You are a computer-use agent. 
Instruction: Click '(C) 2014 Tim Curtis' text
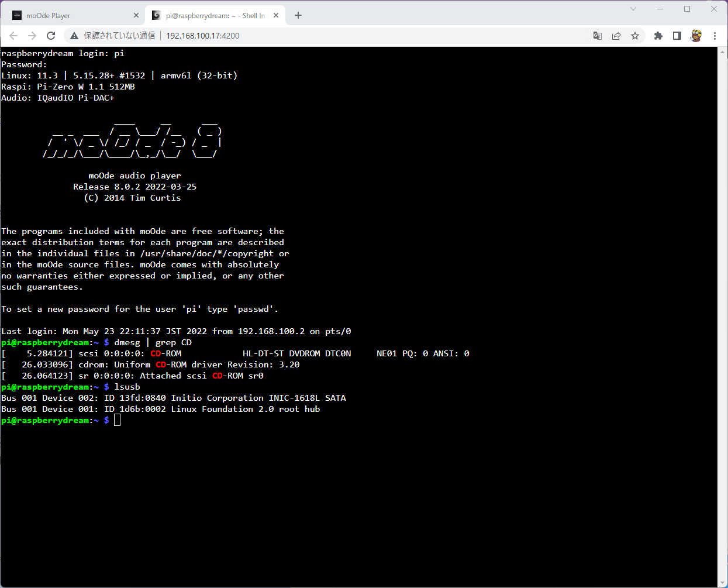coord(133,198)
